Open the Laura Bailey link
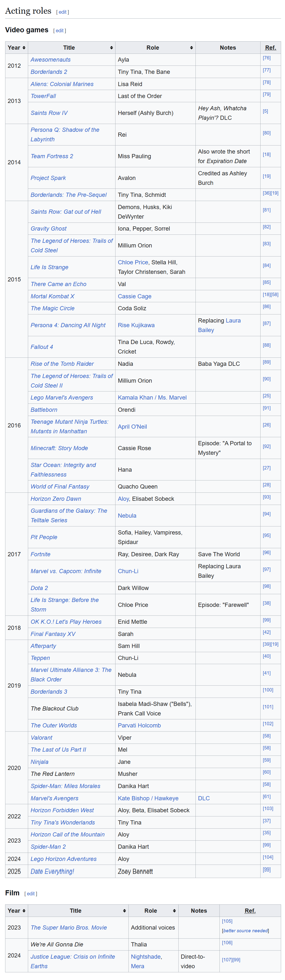 tap(219, 325)
